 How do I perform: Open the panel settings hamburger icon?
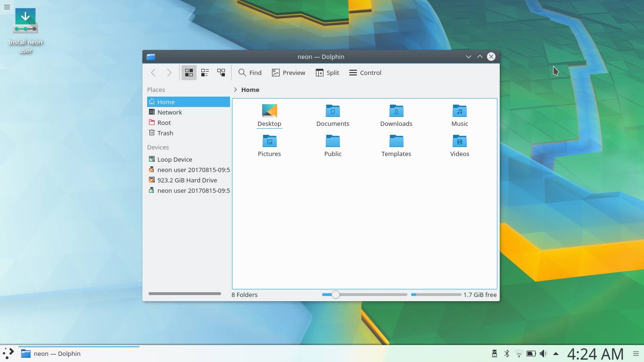pyautogui.click(x=636, y=354)
